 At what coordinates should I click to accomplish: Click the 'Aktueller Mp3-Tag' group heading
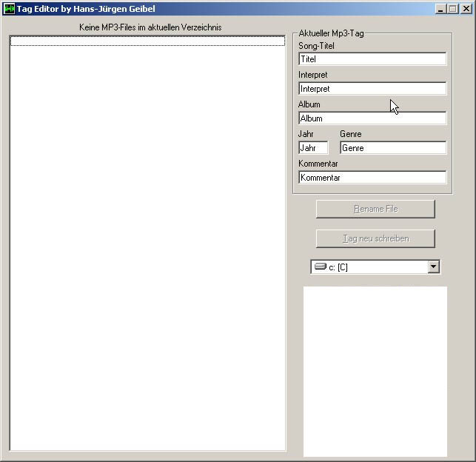[331, 34]
